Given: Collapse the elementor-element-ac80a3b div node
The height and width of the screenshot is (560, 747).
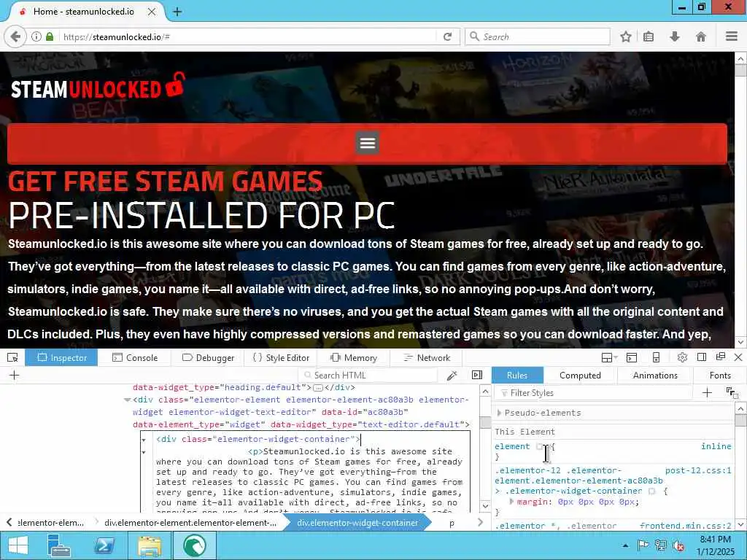Looking at the screenshot, I should click(x=127, y=400).
